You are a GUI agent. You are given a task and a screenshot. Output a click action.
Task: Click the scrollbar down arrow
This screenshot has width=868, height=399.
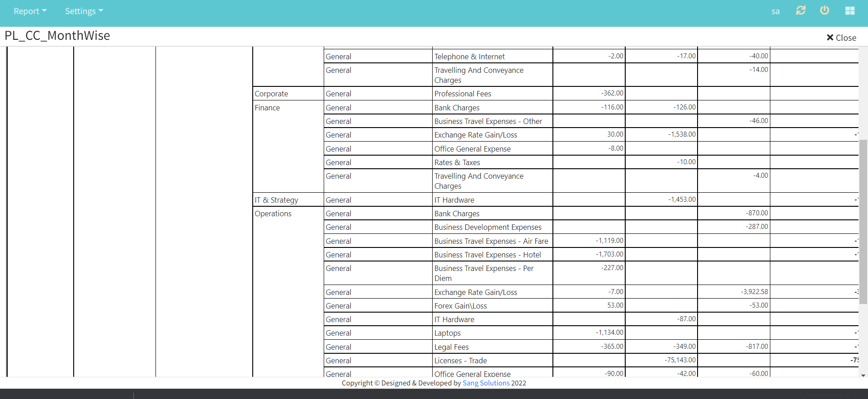click(x=863, y=375)
